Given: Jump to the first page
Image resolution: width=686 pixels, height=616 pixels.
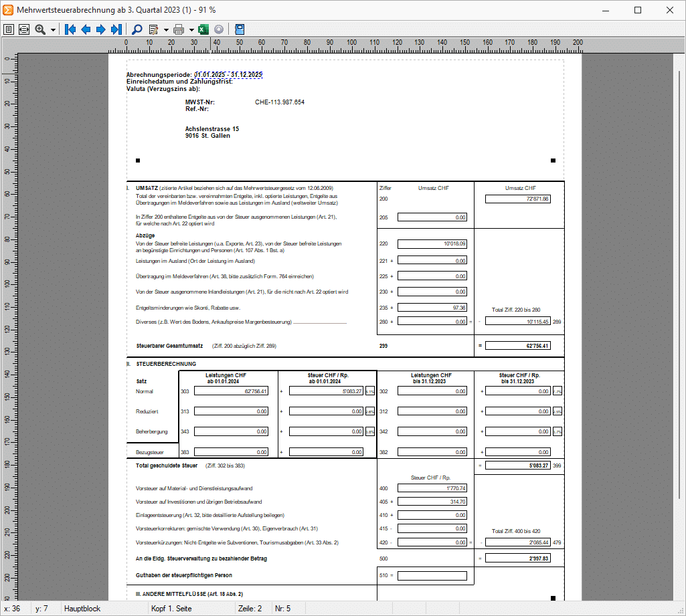Looking at the screenshot, I should (71, 29).
